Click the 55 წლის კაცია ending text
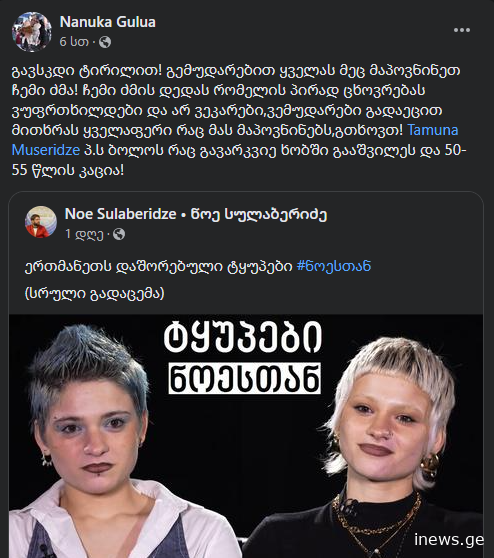The width and height of the screenshot is (494, 558). (68, 170)
